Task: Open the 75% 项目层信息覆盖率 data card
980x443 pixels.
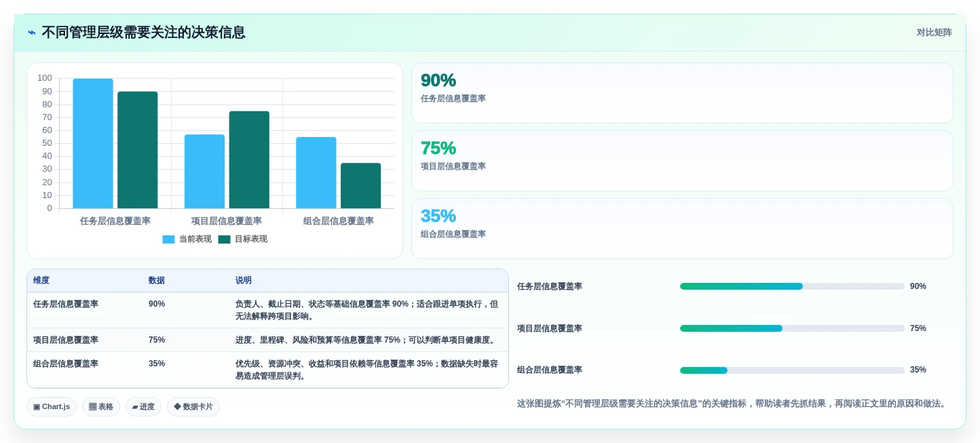Action: 682,161
